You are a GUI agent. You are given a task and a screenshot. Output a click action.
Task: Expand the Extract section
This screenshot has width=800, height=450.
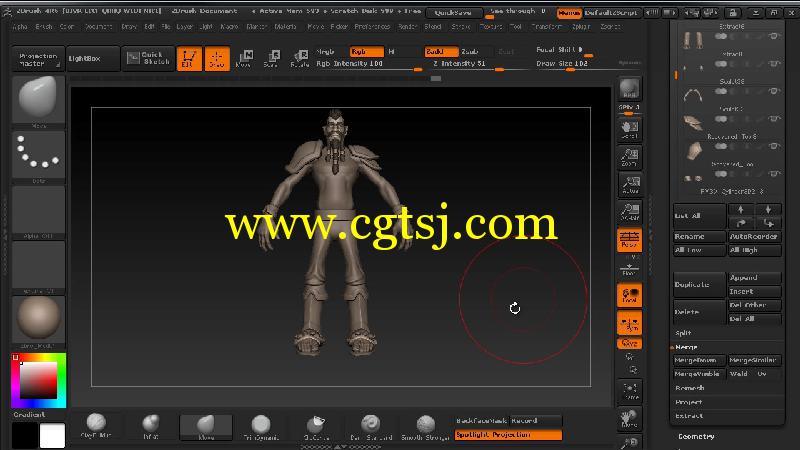689,416
